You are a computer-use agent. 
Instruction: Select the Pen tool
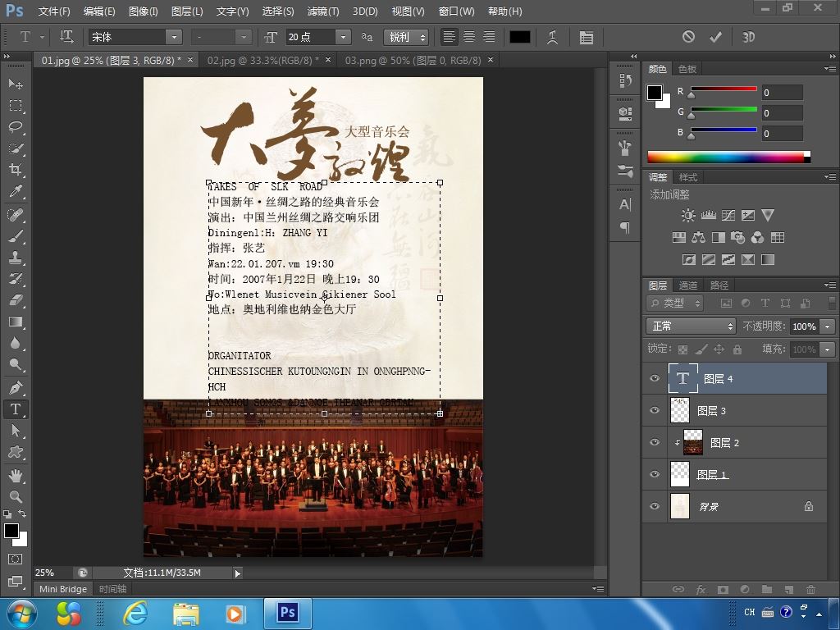coord(16,387)
